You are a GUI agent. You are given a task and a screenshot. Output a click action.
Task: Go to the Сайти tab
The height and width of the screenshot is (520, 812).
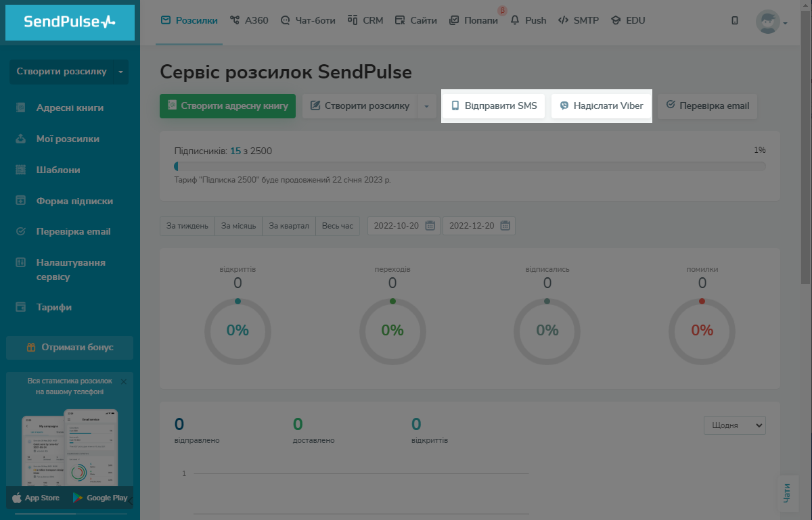click(x=416, y=20)
